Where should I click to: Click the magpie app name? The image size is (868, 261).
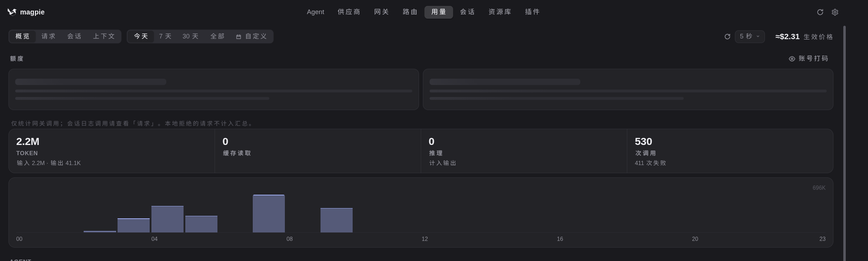[x=32, y=12]
